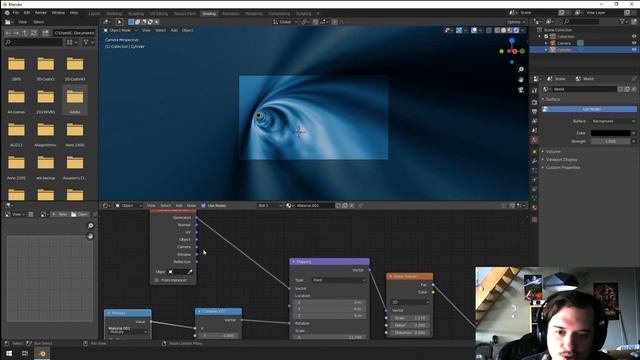Screen dimensions: 640x360
Task: Open file browser filter settings
Action: click(x=88, y=42)
